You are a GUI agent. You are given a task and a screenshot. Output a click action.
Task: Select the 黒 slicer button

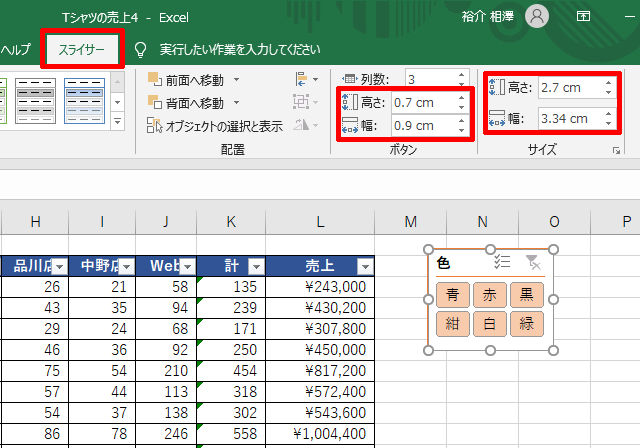point(527,295)
